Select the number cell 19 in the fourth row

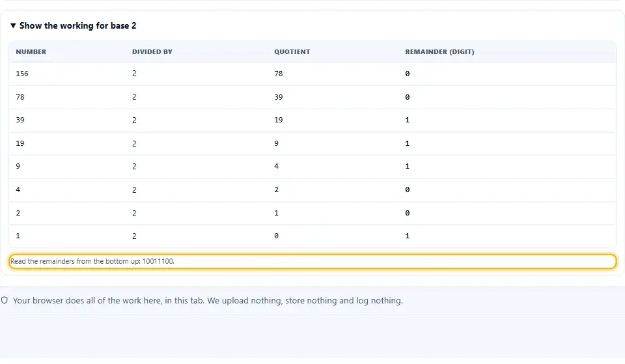click(x=20, y=143)
